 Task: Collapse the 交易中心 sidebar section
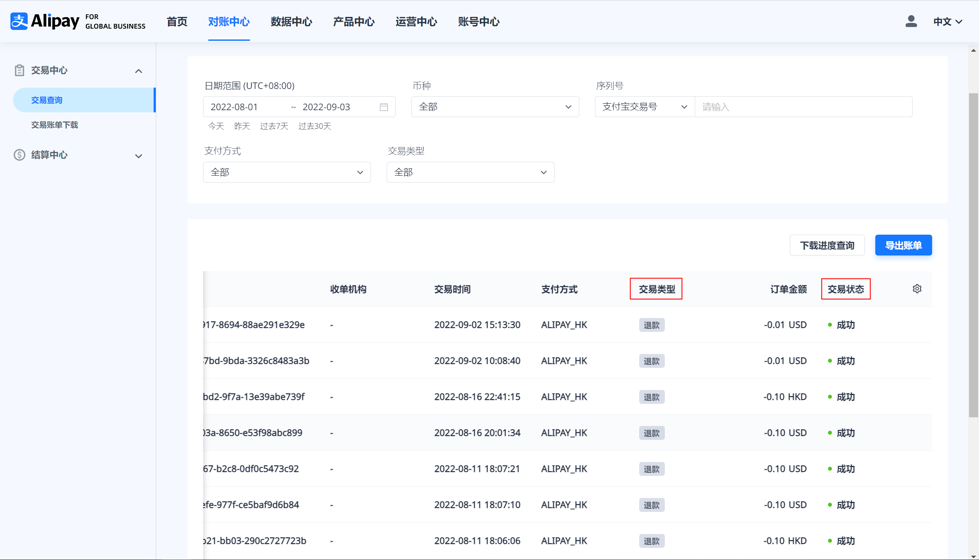[x=138, y=71]
